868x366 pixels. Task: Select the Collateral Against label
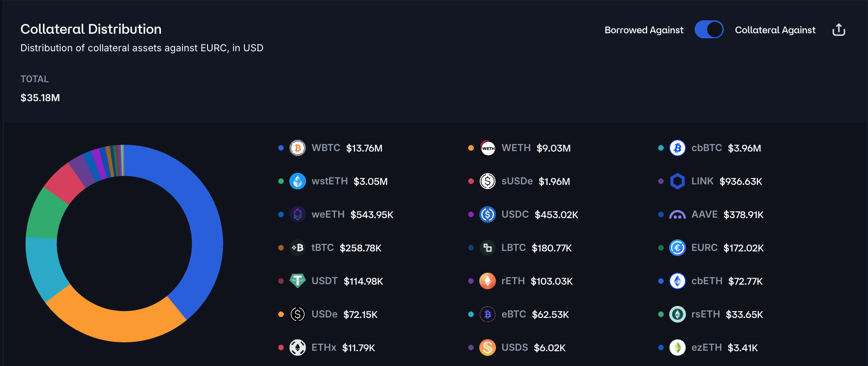775,30
